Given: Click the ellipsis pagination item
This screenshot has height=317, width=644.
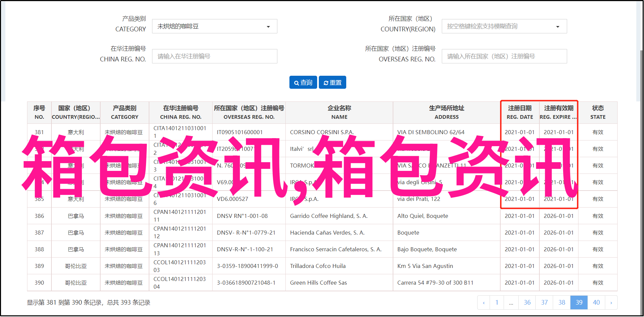Looking at the screenshot, I should [511, 303].
